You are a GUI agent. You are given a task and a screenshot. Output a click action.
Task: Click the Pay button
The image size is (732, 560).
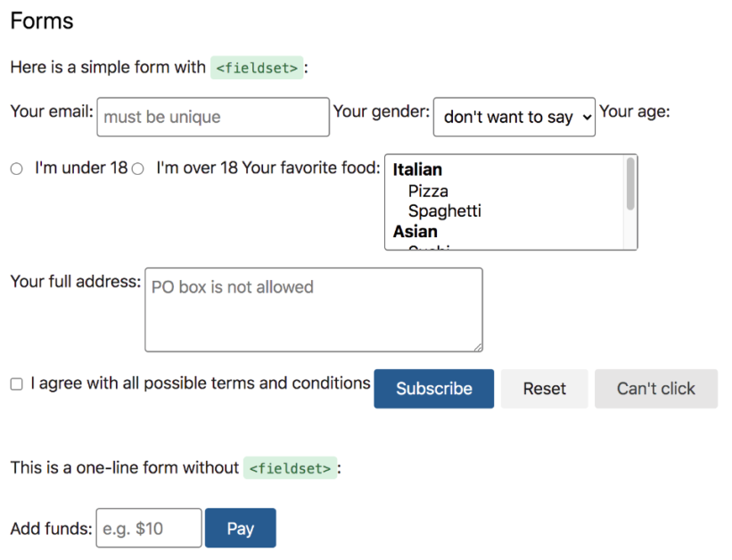(x=240, y=528)
